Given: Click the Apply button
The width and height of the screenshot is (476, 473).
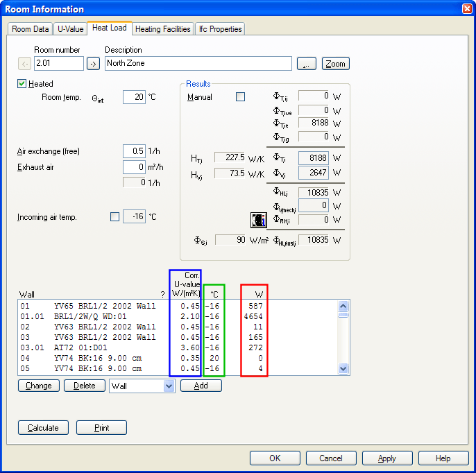Looking at the screenshot, I should [x=387, y=458].
